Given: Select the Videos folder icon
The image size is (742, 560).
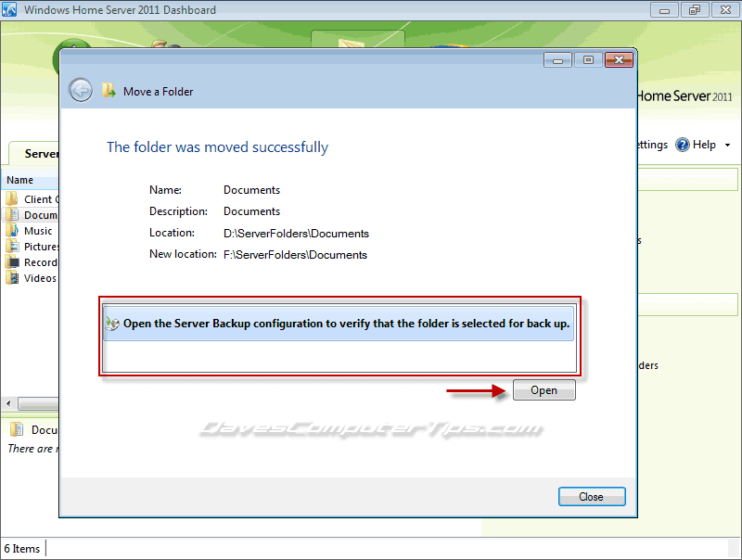Looking at the screenshot, I should click(12, 277).
